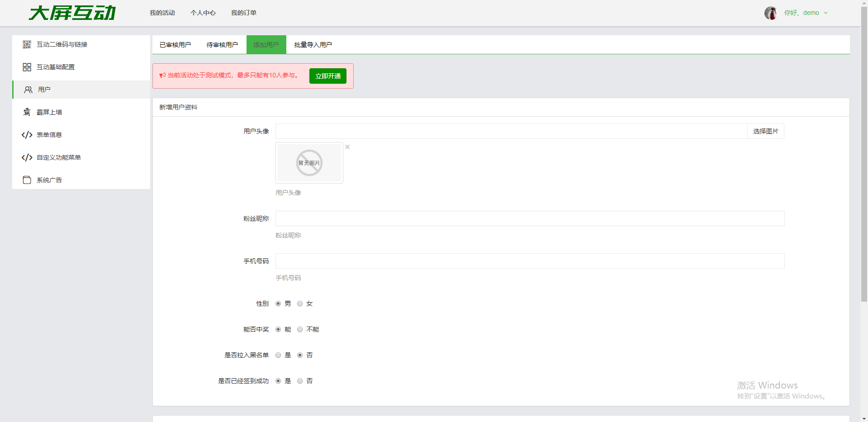The image size is (868, 422).
Task: Click the code icon beside 表单信息
Action: (27, 135)
